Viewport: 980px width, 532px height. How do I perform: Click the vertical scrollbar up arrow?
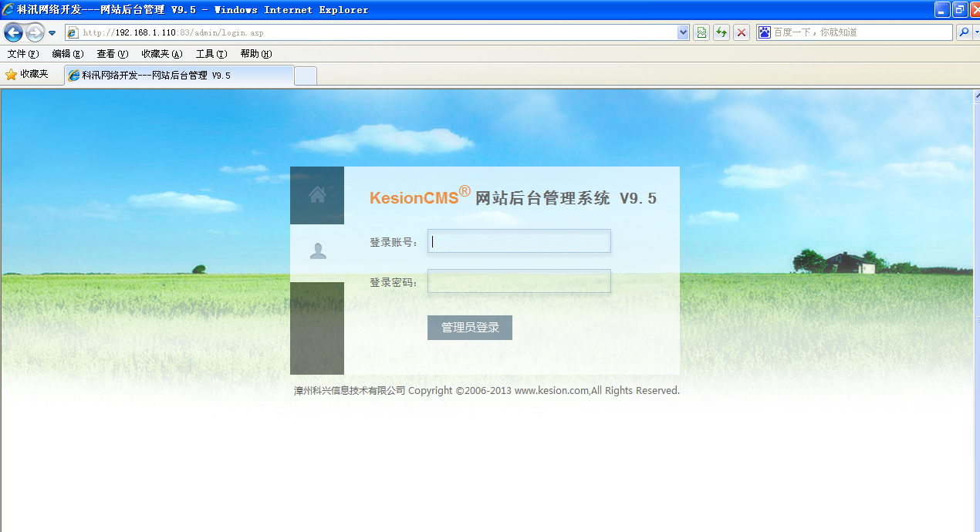click(x=976, y=95)
